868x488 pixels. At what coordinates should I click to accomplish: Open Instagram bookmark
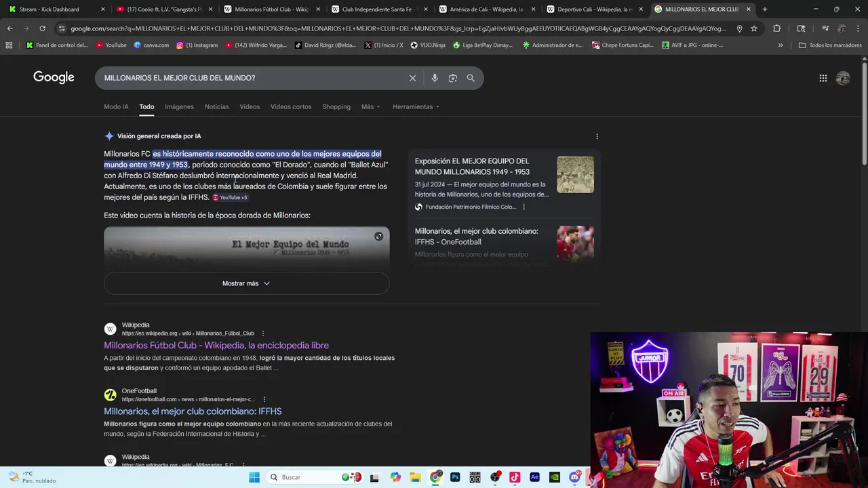(x=197, y=45)
